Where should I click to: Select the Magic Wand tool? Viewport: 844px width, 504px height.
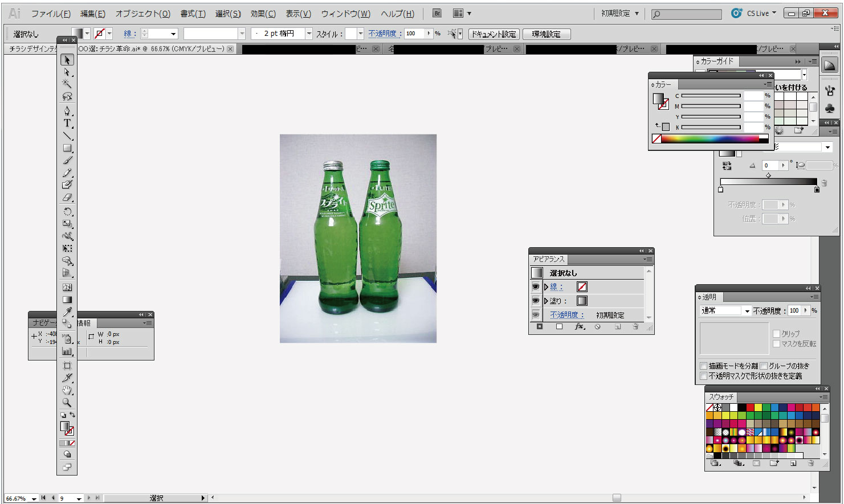point(67,84)
